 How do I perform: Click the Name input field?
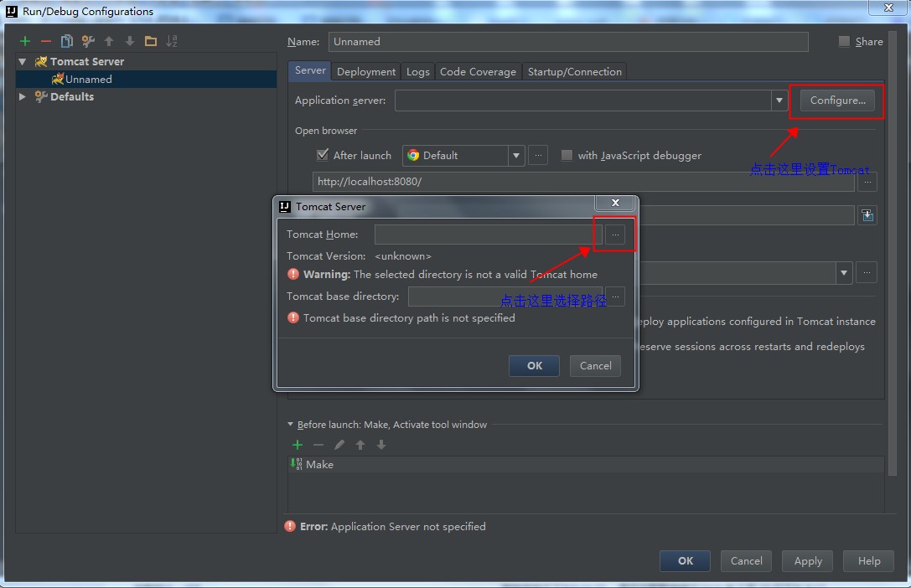coord(568,42)
